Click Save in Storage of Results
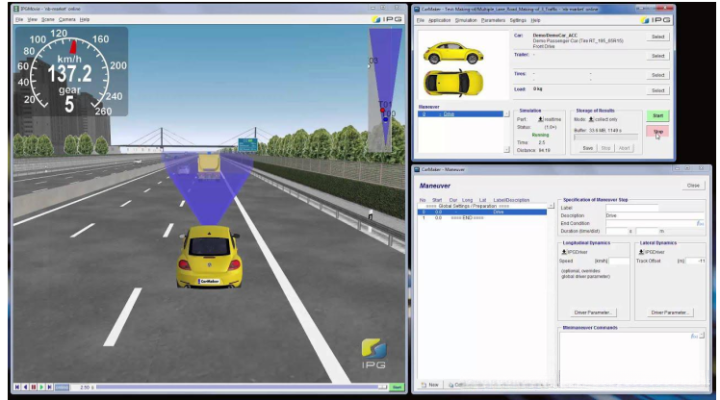The width and height of the screenshot is (720, 400). click(x=588, y=148)
